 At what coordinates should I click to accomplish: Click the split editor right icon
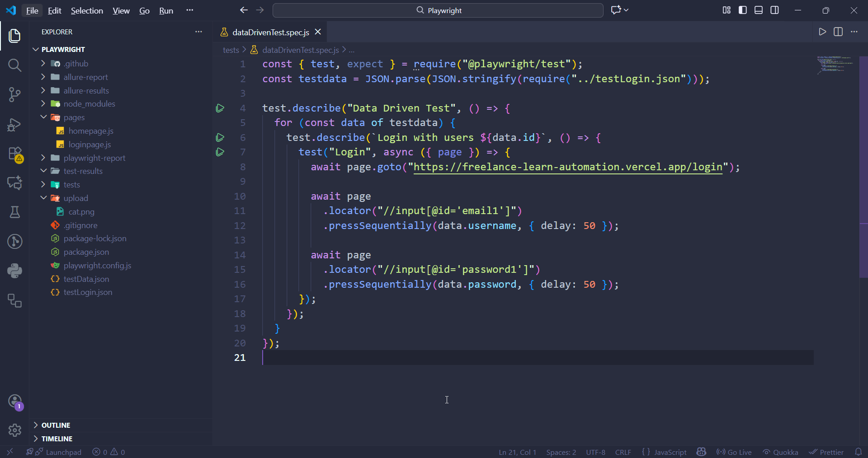tap(838, 32)
